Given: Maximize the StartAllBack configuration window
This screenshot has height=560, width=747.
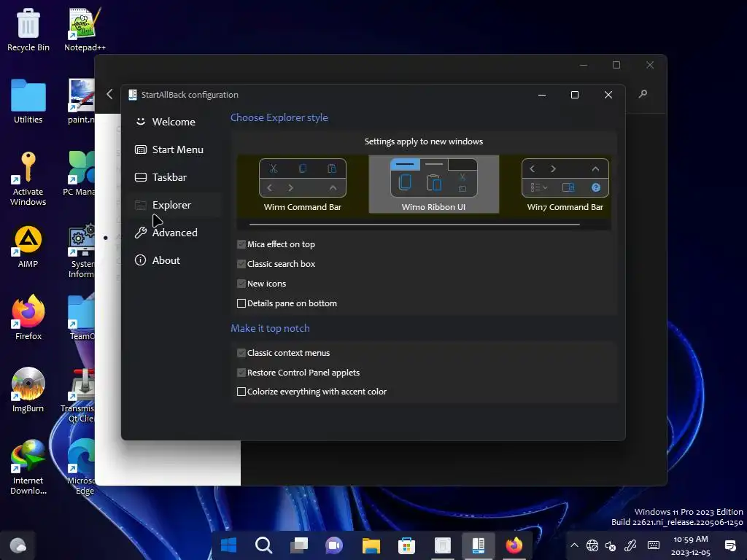Looking at the screenshot, I should [x=575, y=95].
